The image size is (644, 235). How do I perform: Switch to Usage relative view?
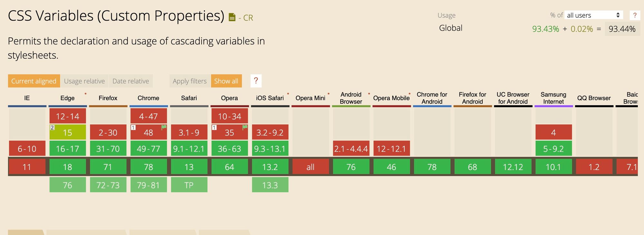click(84, 81)
